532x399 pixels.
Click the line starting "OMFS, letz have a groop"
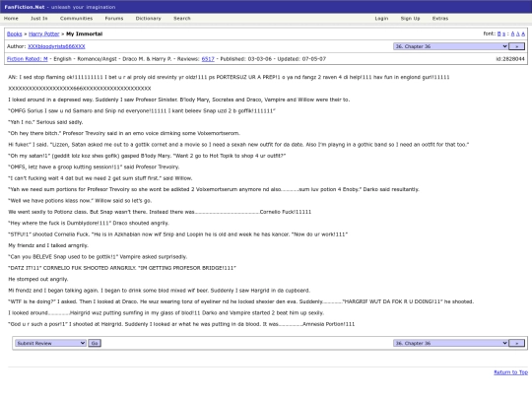click(94, 166)
